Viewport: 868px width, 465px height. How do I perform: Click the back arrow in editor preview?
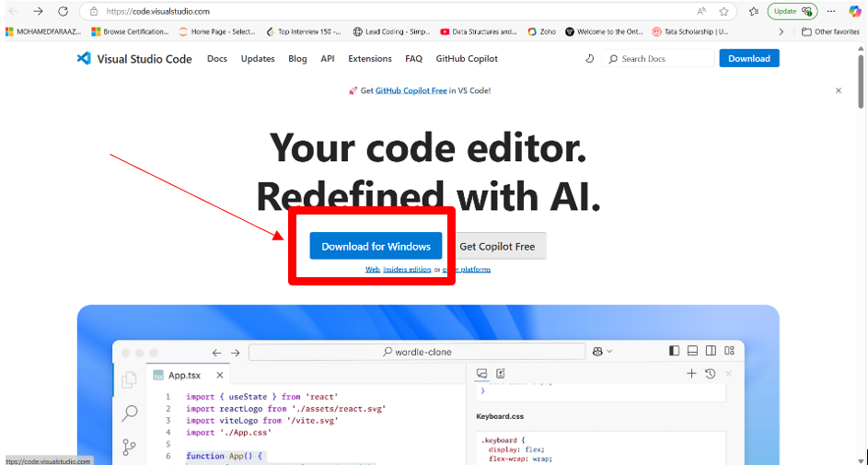(x=216, y=353)
